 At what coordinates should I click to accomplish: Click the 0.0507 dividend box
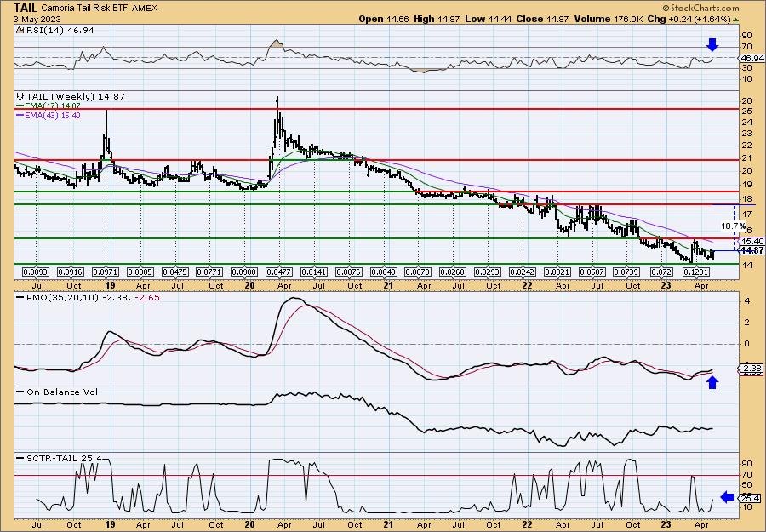coord(592,272)
